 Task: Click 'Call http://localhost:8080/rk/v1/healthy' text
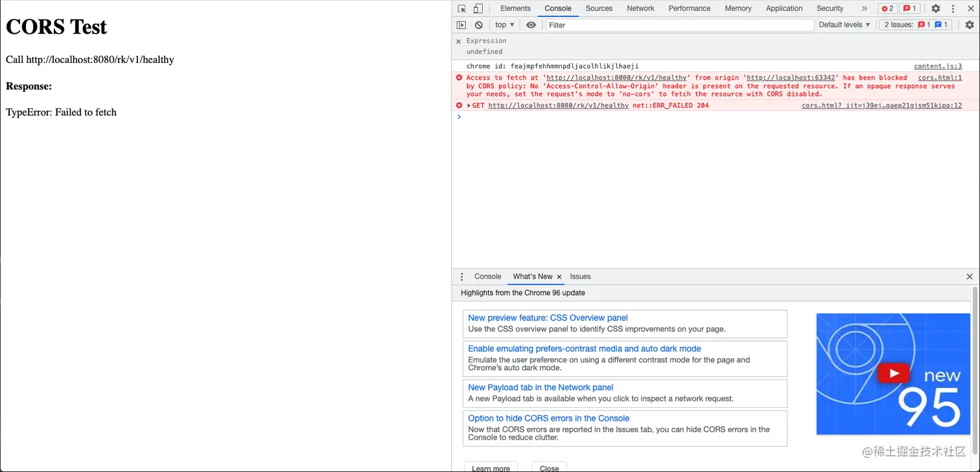(90, 60)
